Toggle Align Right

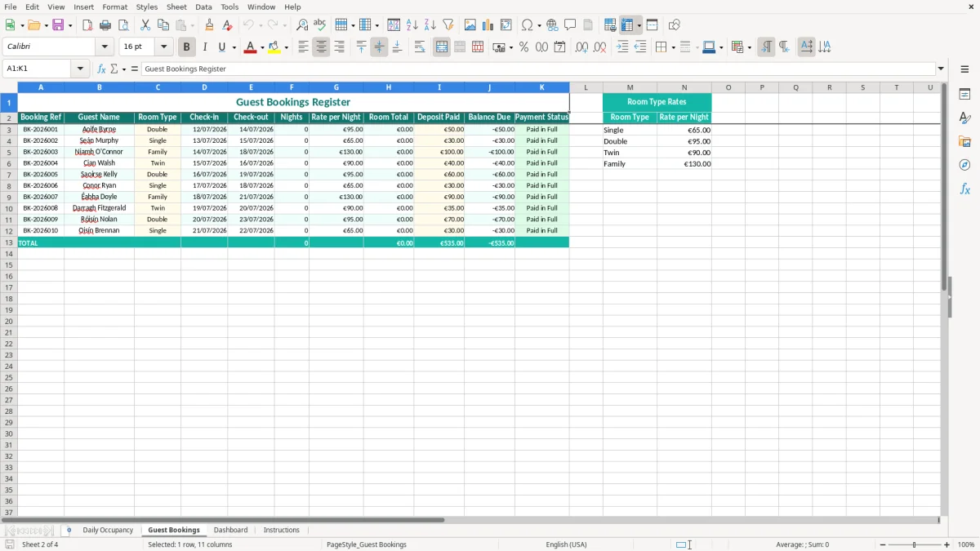click(339, 47)
